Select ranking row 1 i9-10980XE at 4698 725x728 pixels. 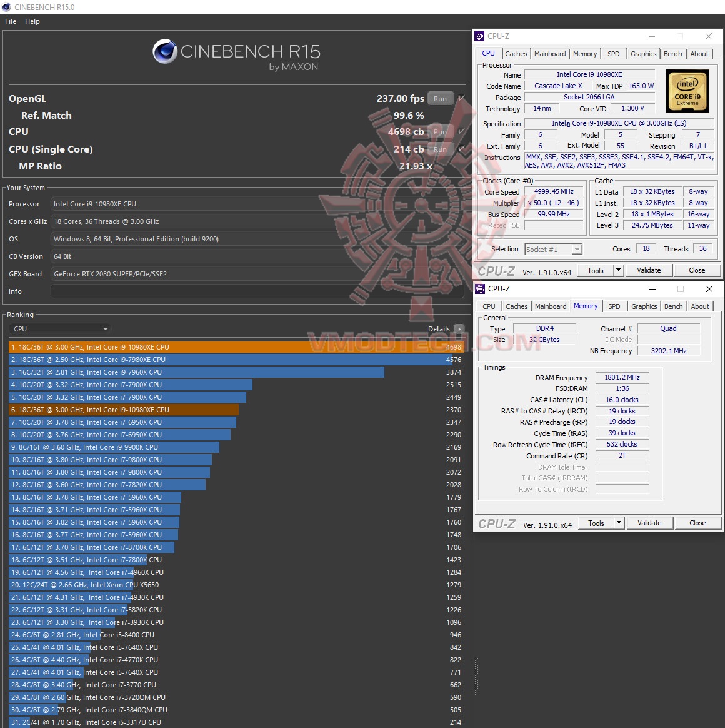tap(236, 347)
